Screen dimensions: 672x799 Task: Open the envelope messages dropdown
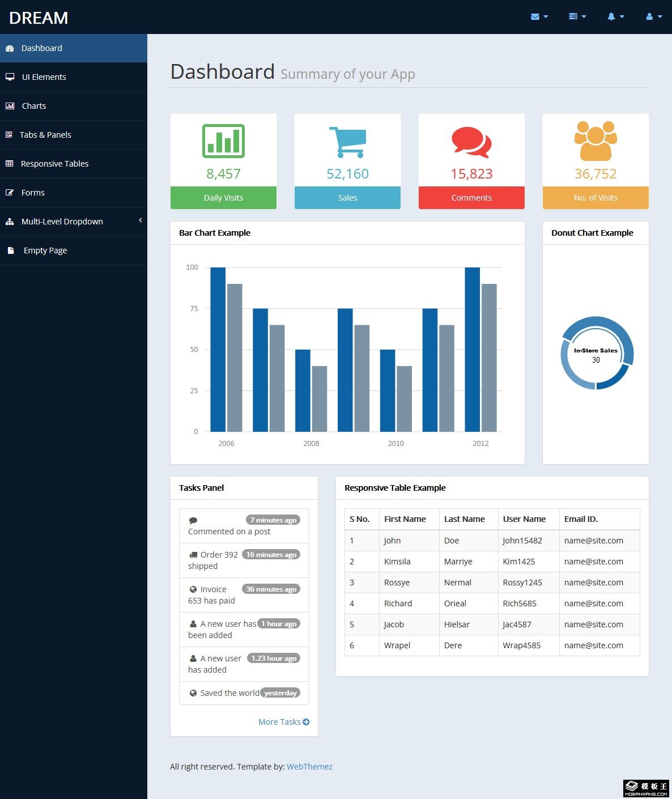coord(539,17)
